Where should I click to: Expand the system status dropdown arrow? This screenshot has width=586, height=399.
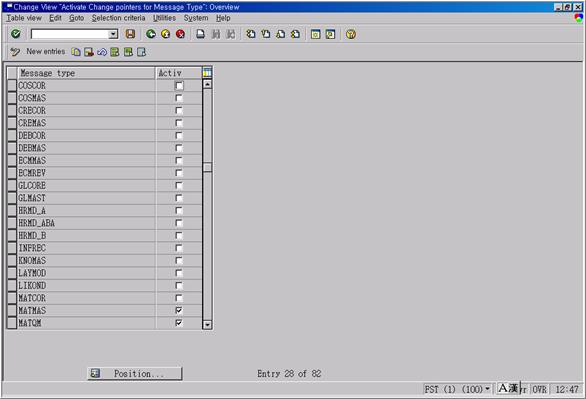(487, 389)
